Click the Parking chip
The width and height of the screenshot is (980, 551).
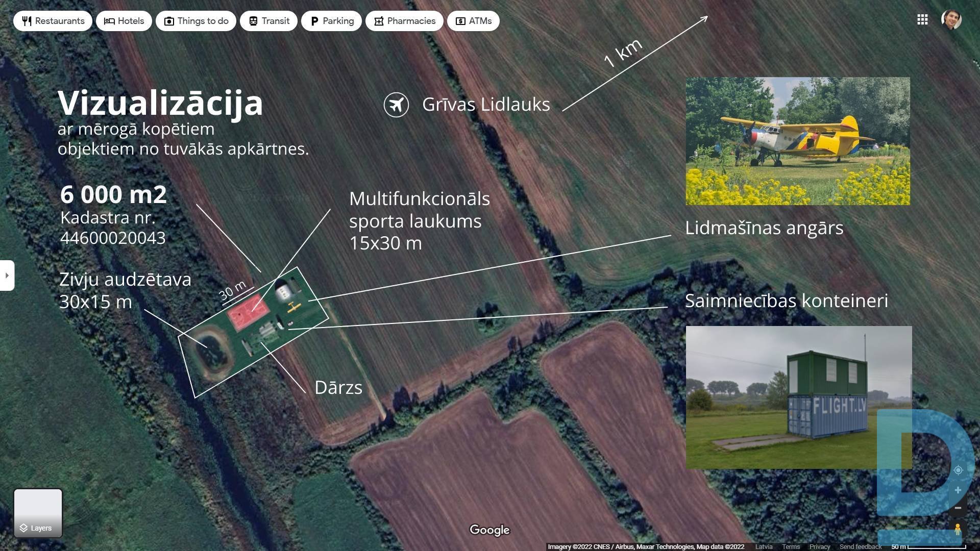click(331, 21)
